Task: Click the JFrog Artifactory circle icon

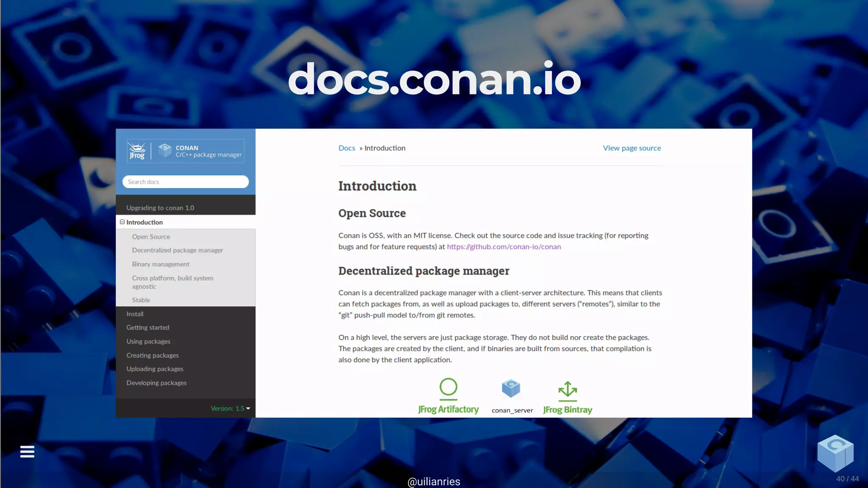Action: point(448,389)
